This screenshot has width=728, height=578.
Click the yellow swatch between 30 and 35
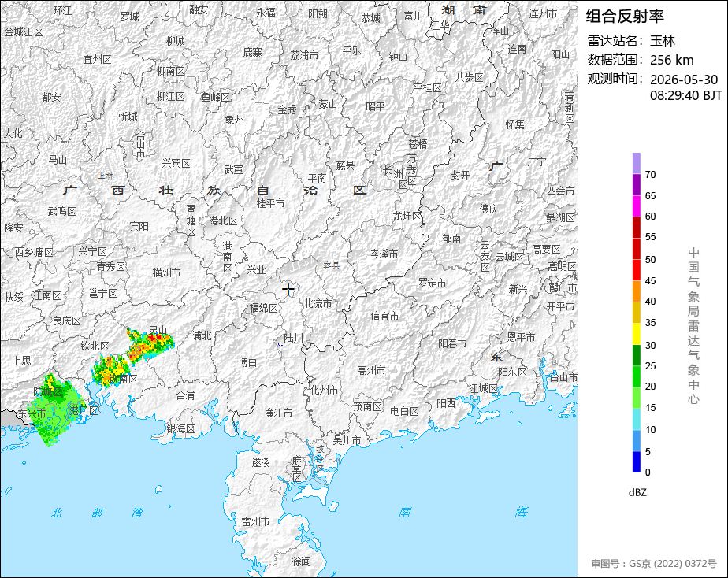pyautogui.click(x=636, y=334)
